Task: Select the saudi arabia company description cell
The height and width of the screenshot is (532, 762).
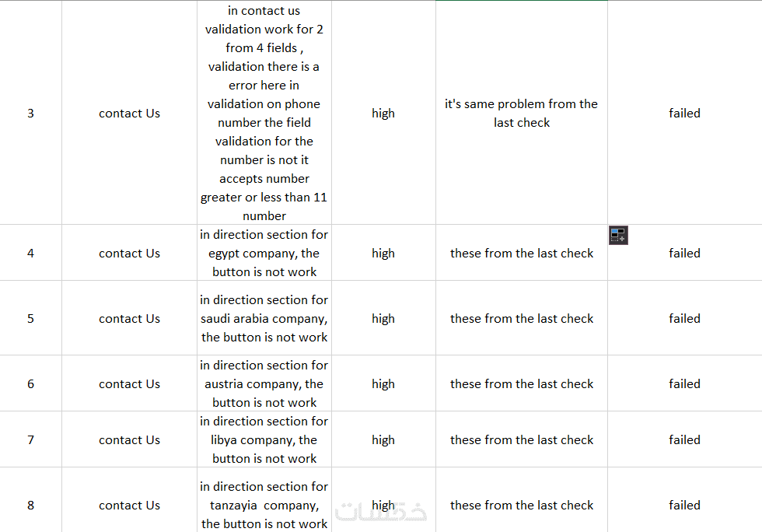Action: click(x=264, y=319)
